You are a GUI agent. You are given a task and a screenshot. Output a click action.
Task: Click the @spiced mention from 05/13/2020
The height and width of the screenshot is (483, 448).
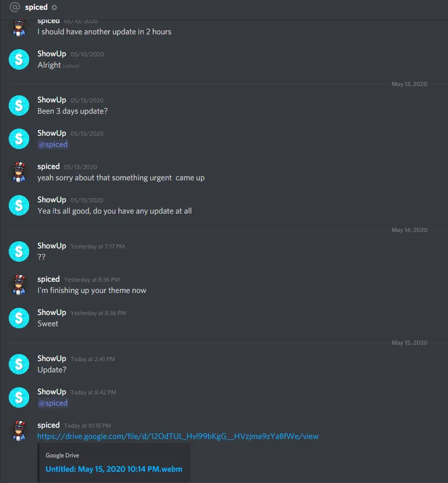click(x=53, y=144)
